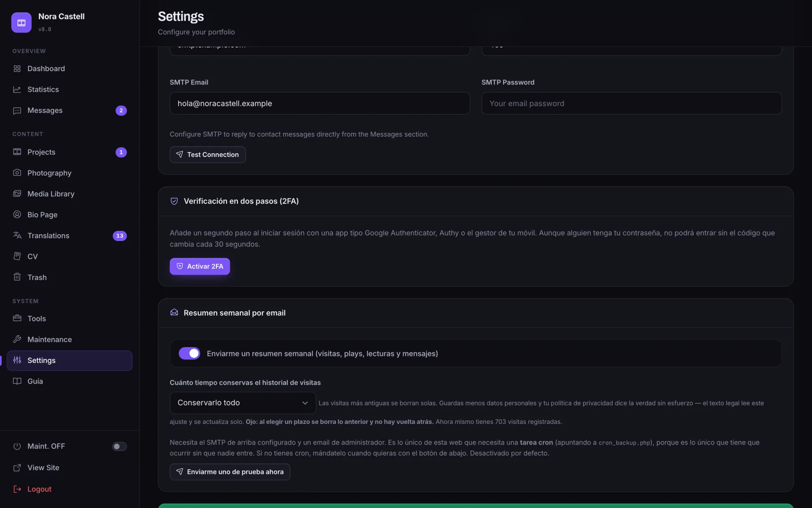Viewport: 812px width, 508px height.
Task: Click Enviarme uno de prueba ahora button
Action: pyautogui.click(x=230, y=472)
